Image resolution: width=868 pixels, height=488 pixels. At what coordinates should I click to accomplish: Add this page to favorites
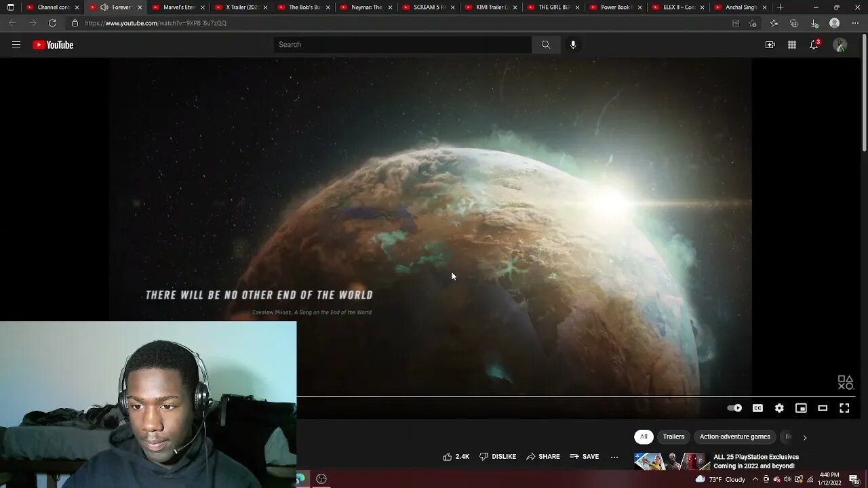click(x=753, y=23)
